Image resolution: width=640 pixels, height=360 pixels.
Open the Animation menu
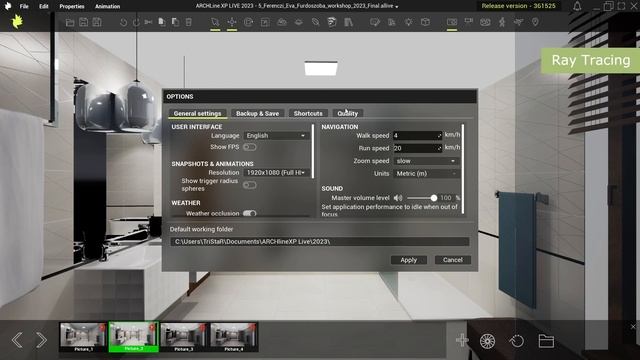coord(107,6)
